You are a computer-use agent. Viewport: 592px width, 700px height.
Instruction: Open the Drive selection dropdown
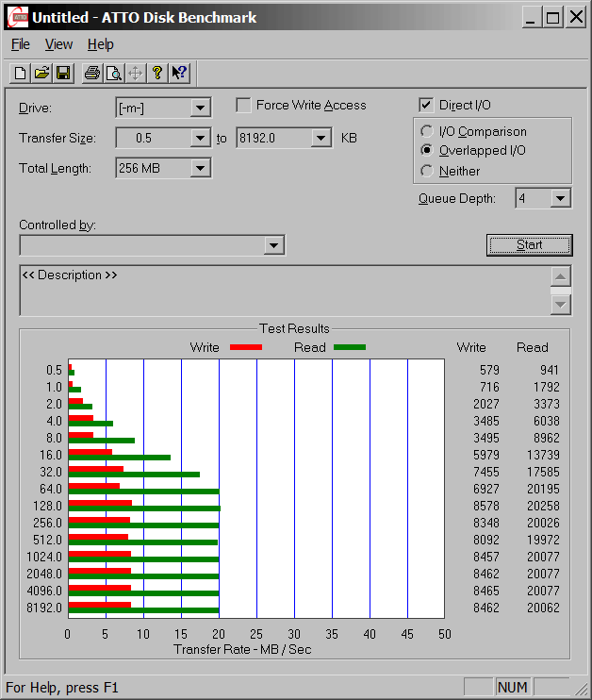[x=200, y=108]
